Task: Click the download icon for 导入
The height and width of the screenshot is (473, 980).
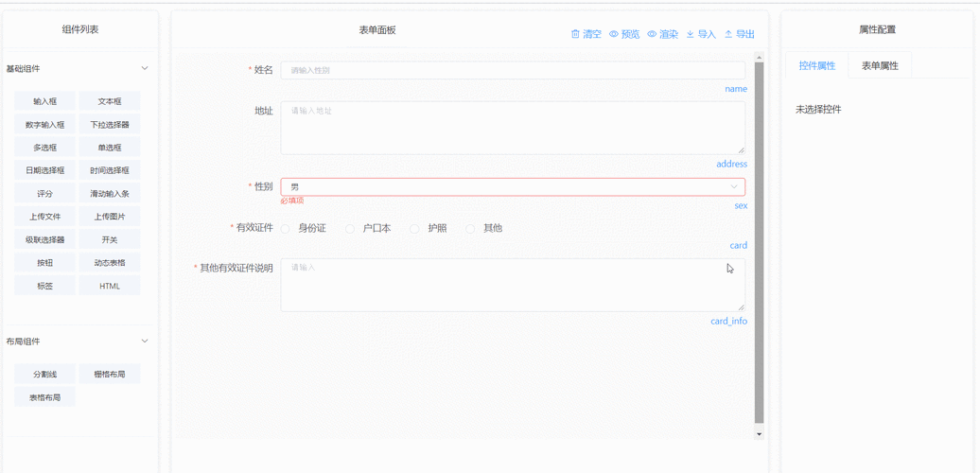Action: coord(691,34)
